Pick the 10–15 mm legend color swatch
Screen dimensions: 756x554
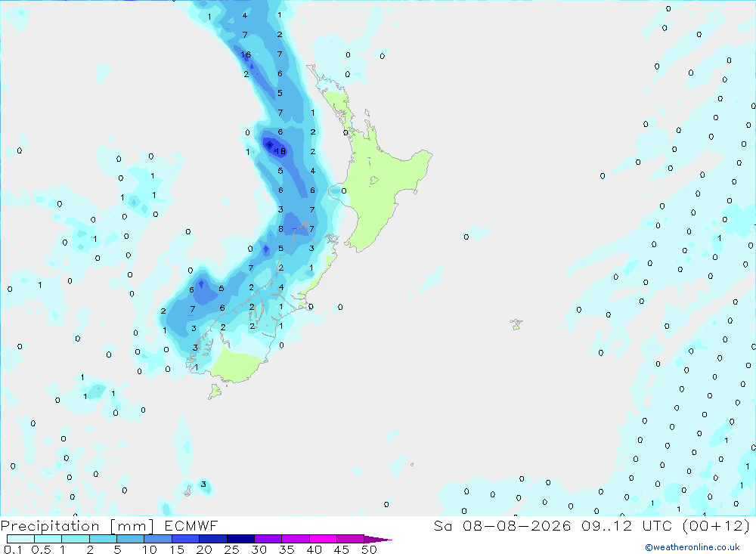tap(158, 539)
